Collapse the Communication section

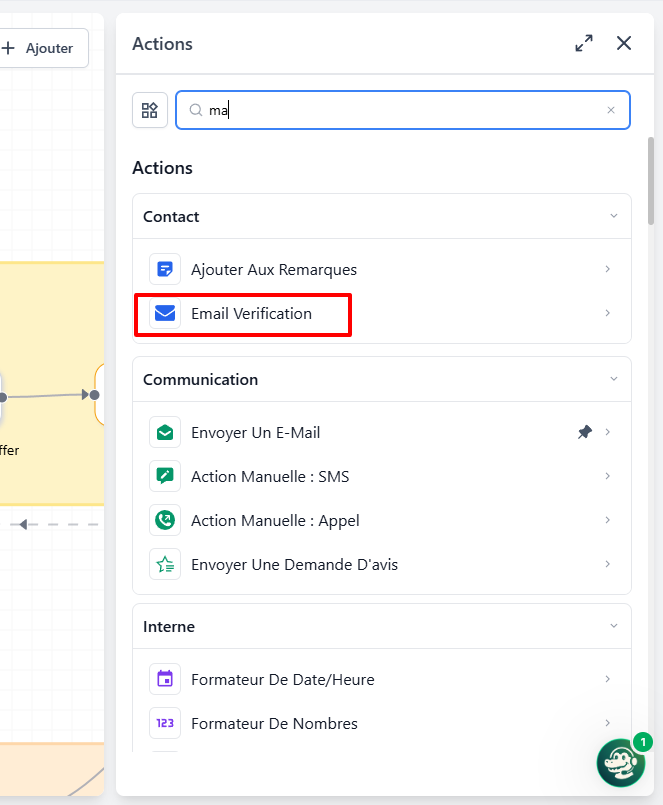coord(614,379)
